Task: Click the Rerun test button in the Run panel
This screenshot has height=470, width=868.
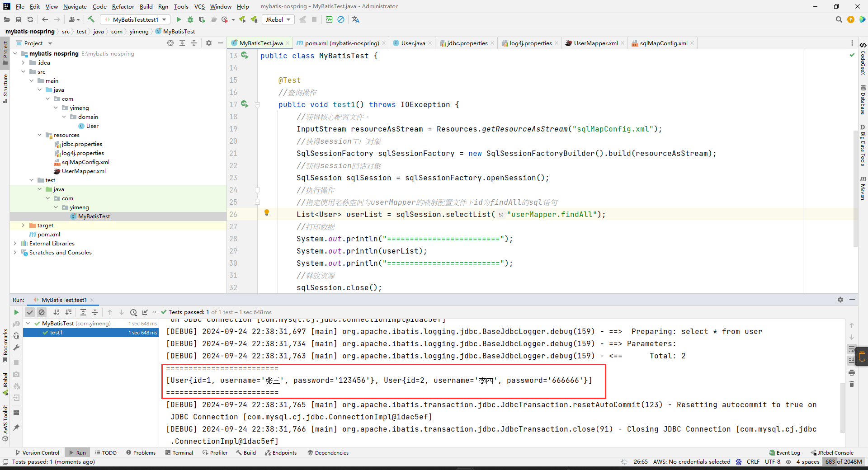Action: pos(16,312)
